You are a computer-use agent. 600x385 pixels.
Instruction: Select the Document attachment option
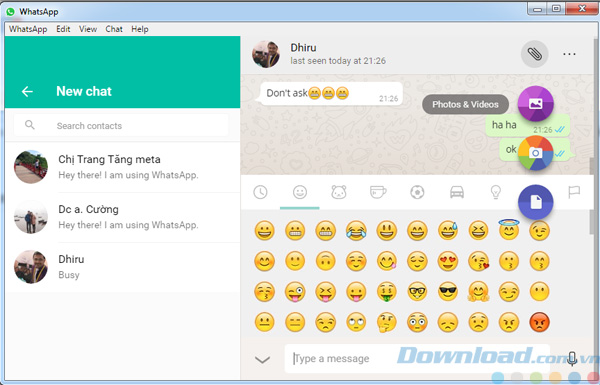[535, 202]
